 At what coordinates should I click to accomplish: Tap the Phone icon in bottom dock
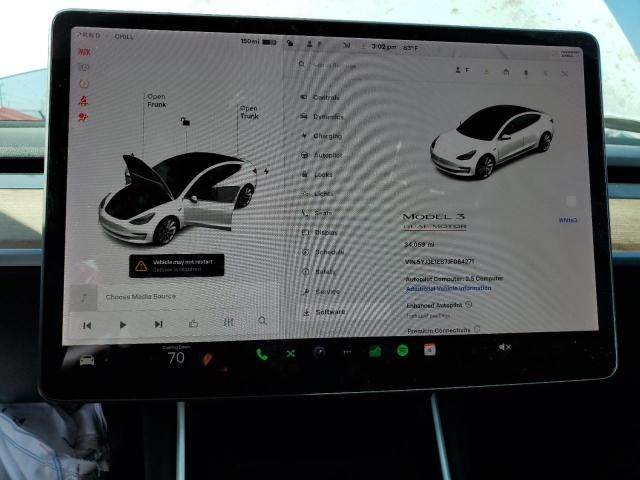pyautogui.click(x=262, y=353)
